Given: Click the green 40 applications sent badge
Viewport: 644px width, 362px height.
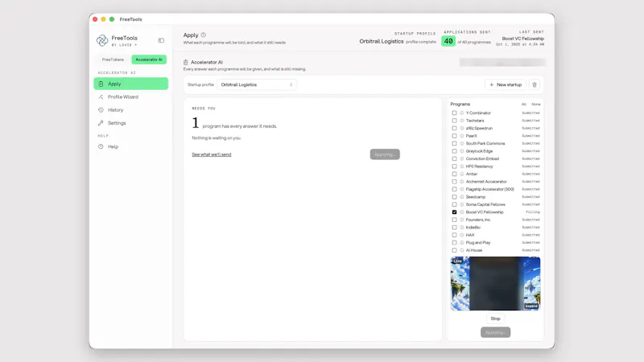Looking at the screenshot, I should coord(448,41).
